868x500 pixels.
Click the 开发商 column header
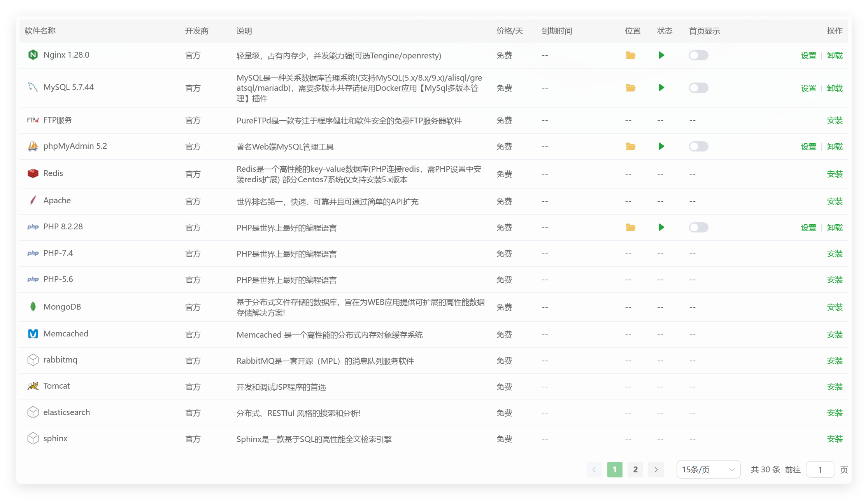coord(196,31)
